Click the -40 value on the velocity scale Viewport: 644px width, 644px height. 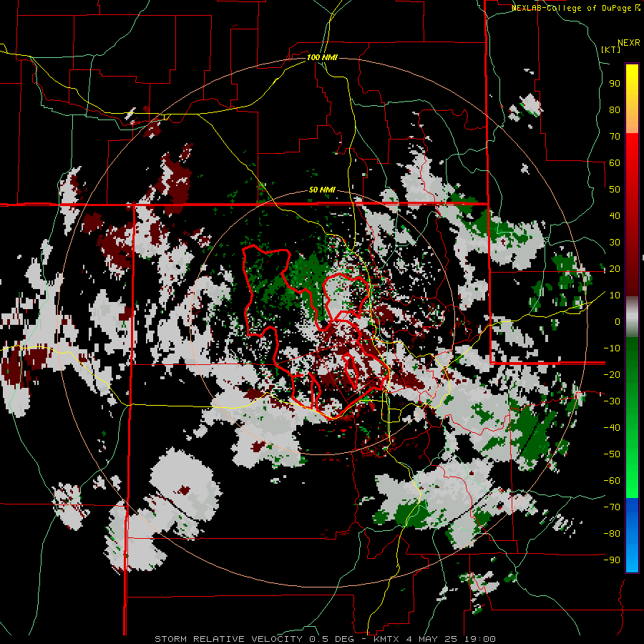click(612, 428)
